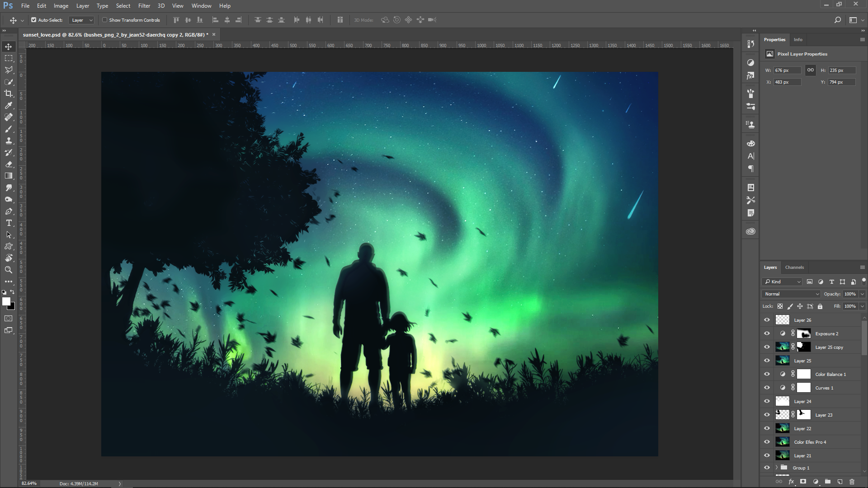Select the Healing Brush tool
868x488 pixels.
point(9,117)
